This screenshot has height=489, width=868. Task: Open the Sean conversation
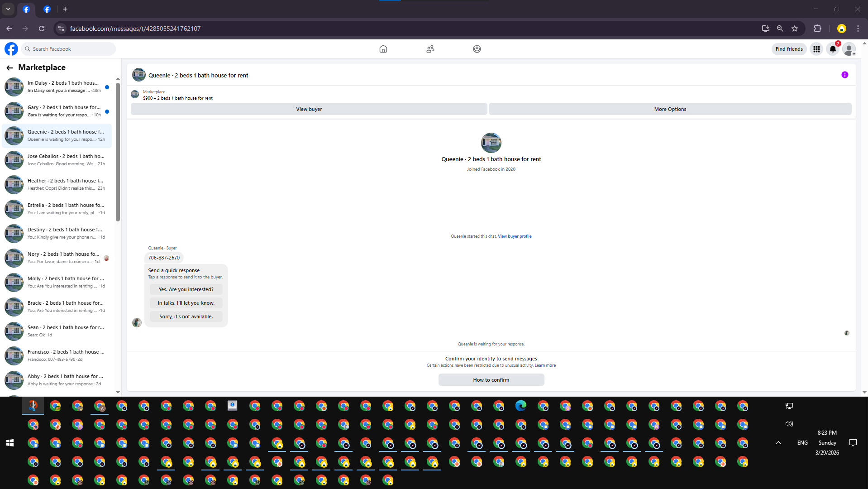57,331
